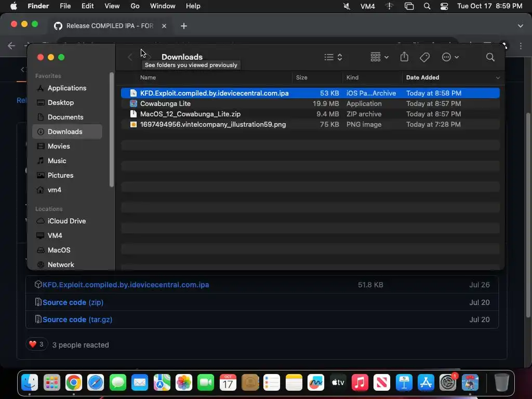
Task: Open Control Center in menu bar
Action: [444, 6]
